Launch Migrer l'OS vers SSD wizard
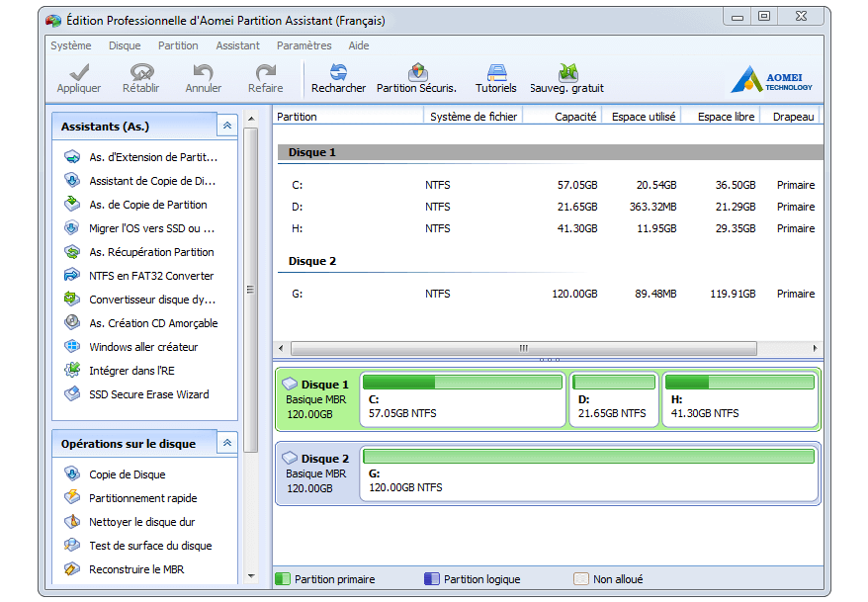The image size is (868, 602). (x=151, y=228)
